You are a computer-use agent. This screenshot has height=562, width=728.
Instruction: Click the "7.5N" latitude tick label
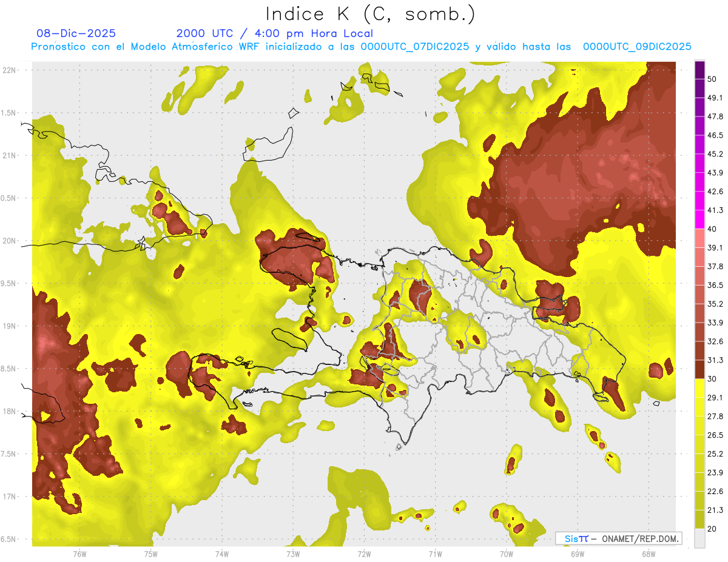[9, 455]
